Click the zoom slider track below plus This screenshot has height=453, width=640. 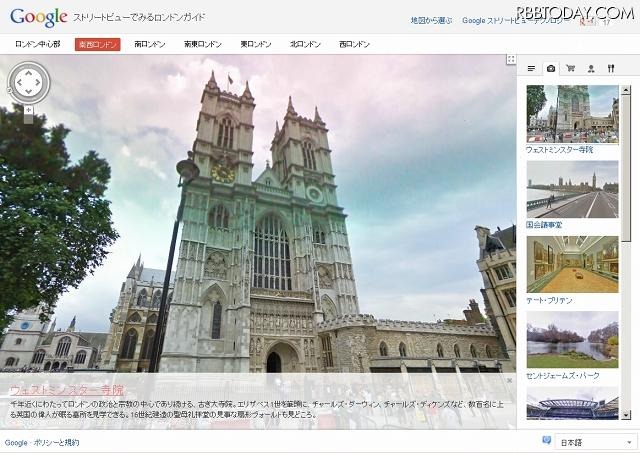pyautogui.click(x=28, y=119)
